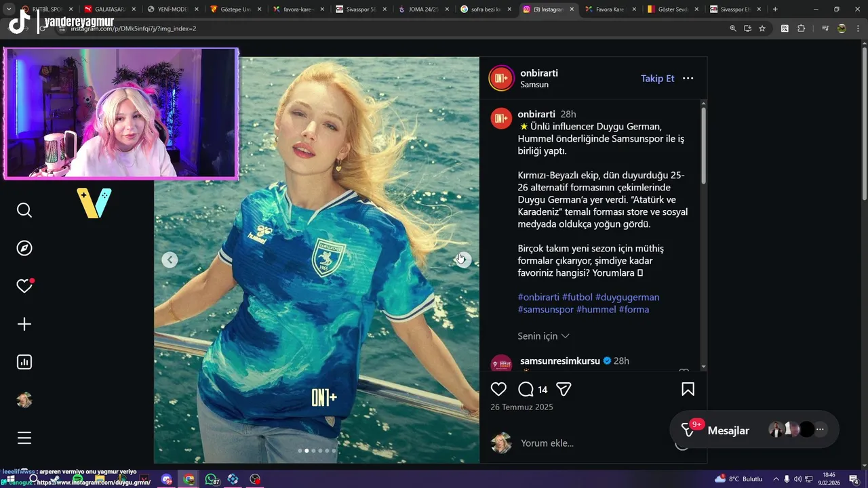
Task: Open the Extensions puzzle icon
Action: coord(801,28)
